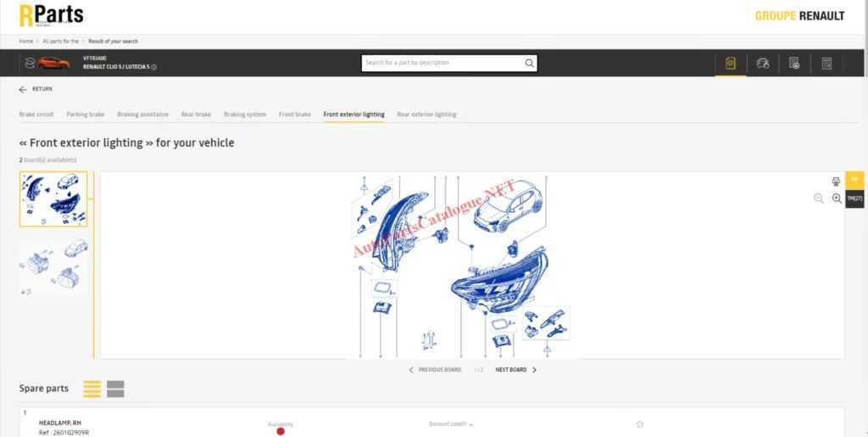Open the highlighted parts catalogue icon
The image size is (868, 437).
click(730, 63)
